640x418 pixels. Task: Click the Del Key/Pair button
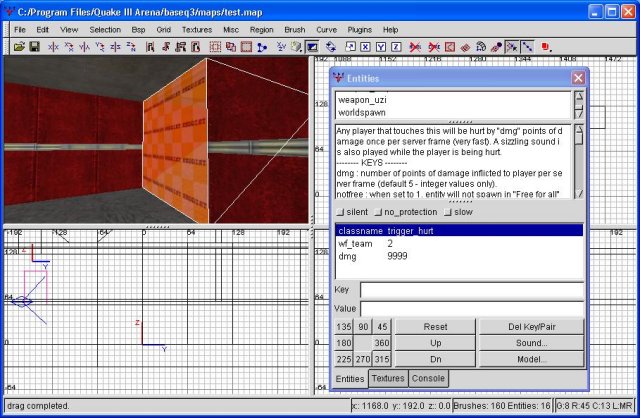(x=531, y=327)
